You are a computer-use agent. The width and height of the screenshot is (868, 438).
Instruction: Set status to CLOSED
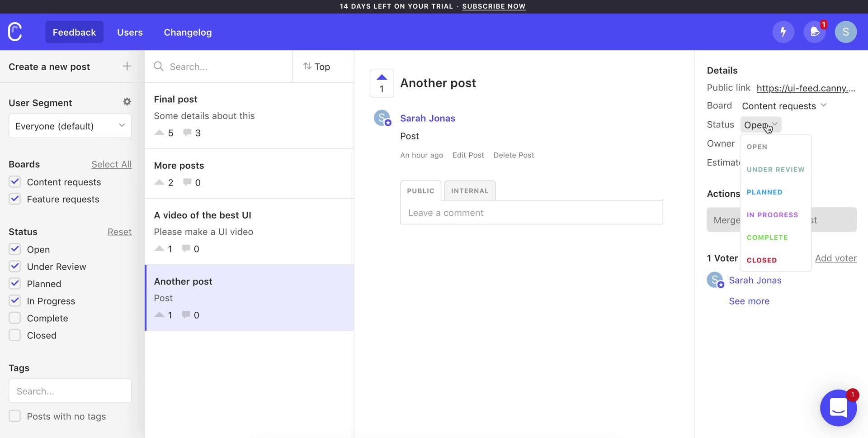point(762,260)
